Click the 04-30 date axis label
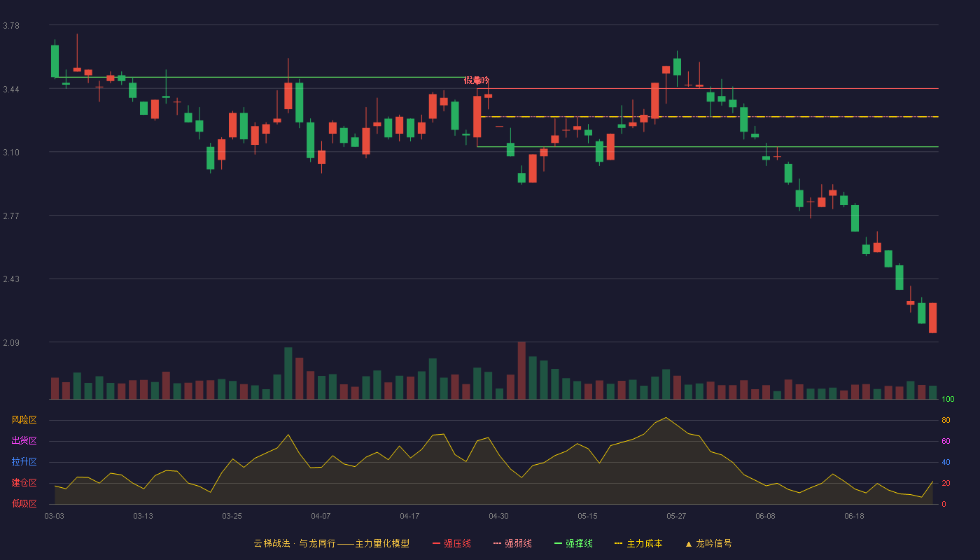Viewport: 980px width, 560px height. click(x=498, y=516)
